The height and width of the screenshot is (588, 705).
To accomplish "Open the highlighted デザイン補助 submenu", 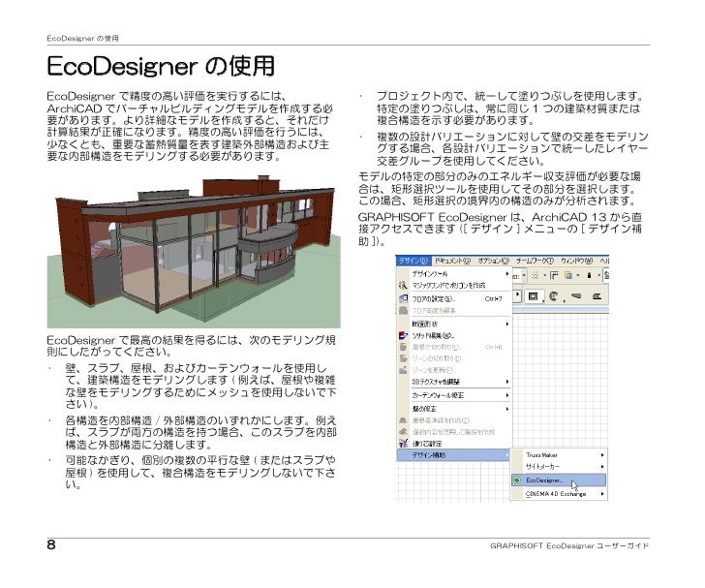I will [x=454, y=455].
